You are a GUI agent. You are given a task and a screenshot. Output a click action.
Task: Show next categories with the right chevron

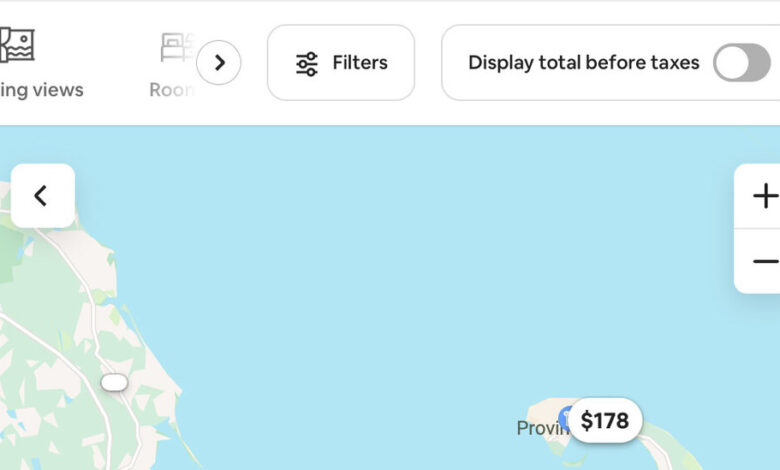click(x=219, y=63)
